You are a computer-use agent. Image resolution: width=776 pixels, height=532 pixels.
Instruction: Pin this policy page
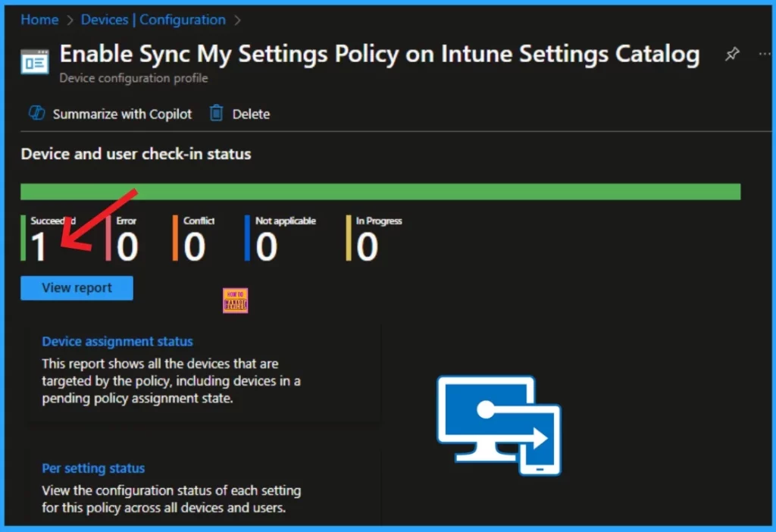pos(733,54)
